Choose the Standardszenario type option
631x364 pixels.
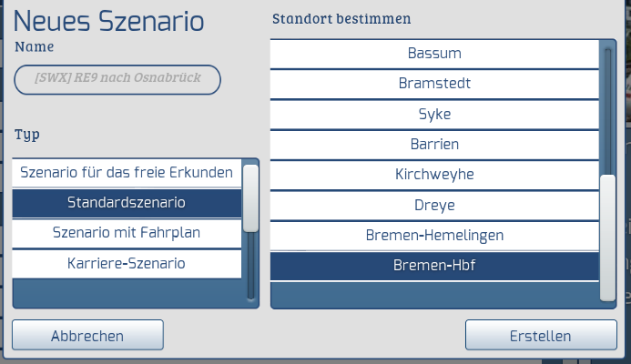coord(127,202)
